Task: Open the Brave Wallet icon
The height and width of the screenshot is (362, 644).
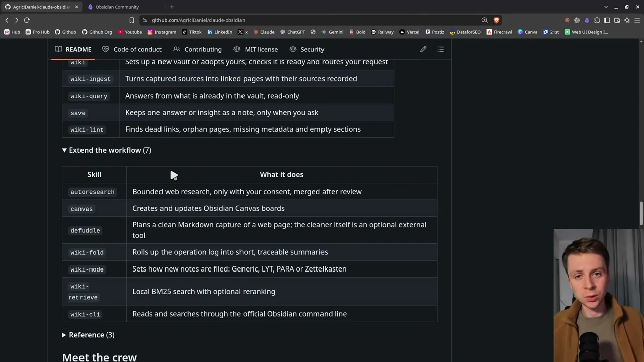Action: [617, 20]
